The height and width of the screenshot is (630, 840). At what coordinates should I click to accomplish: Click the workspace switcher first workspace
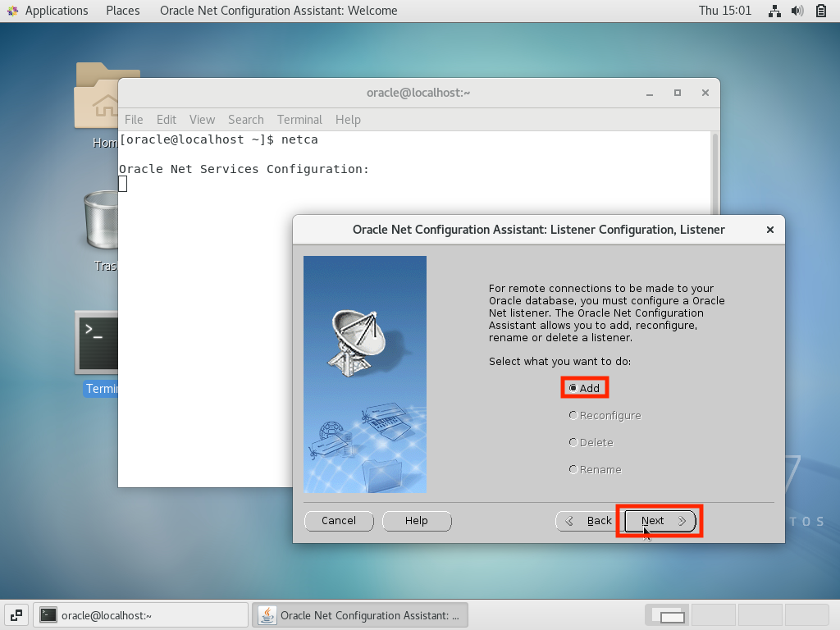tap(668, 615)
